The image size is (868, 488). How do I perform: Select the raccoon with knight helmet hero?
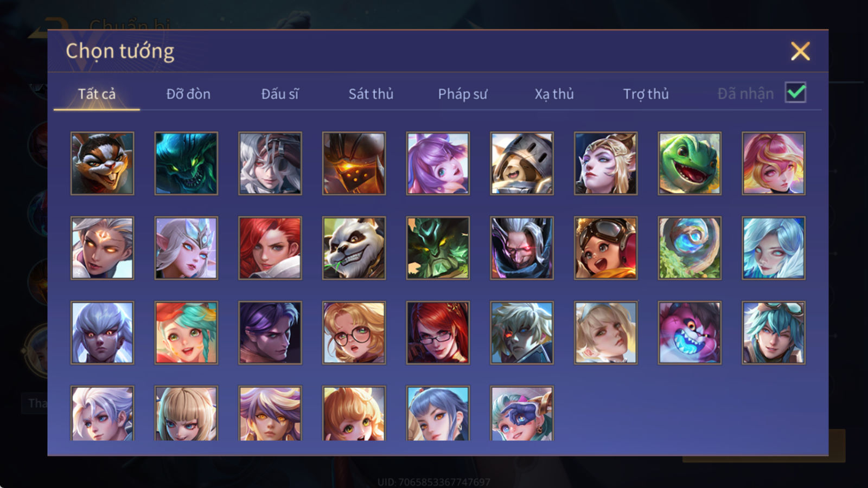tap(522, 163)
